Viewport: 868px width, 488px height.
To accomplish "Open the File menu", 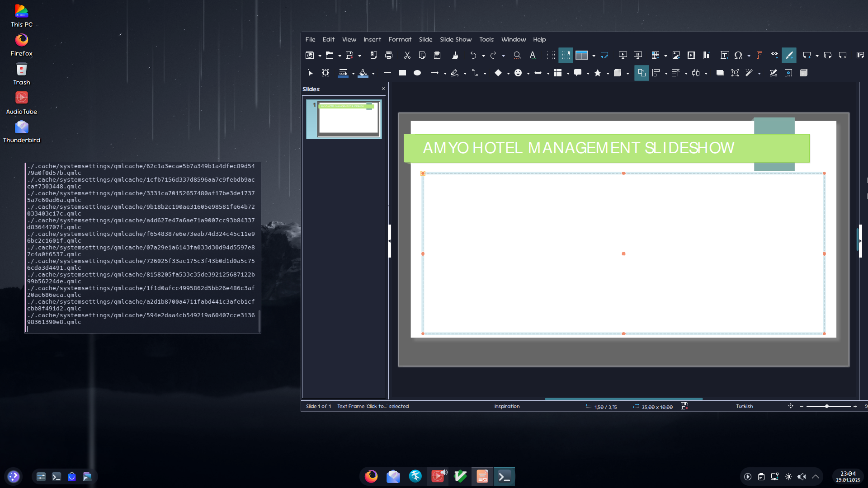I will tap(310, 39).
